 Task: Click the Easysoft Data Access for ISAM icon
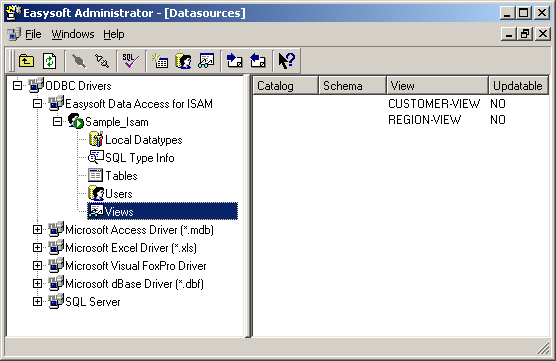click(x=56, y=103)
